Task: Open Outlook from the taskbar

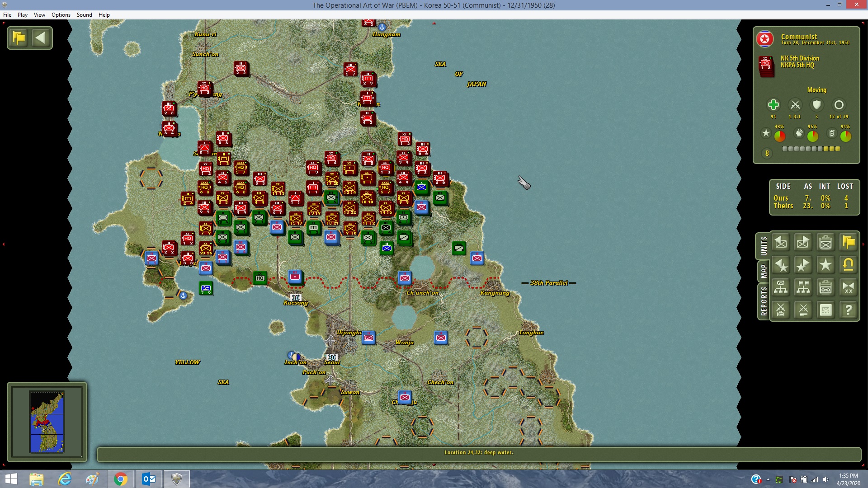Action: (x=149, y=479)
